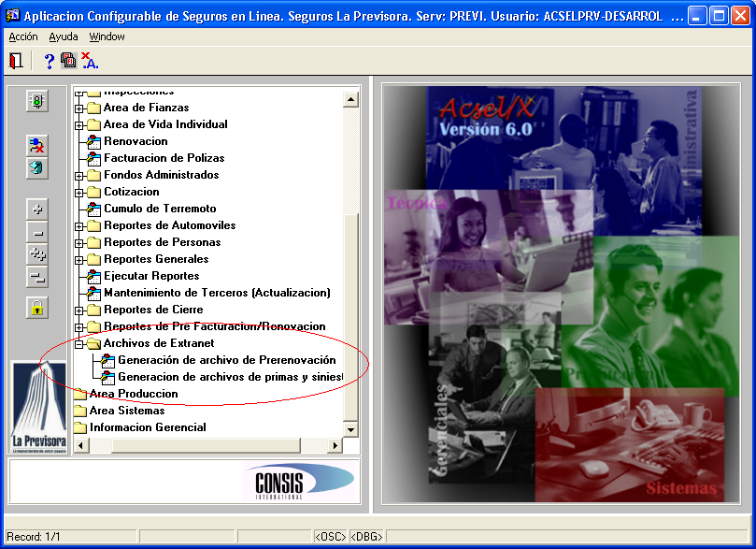Expand the Area de Vida Individual node

tap(79, 125)
